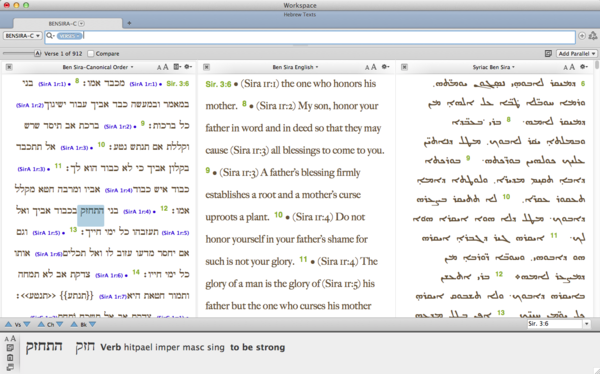Go to previous book with the Bk up arrow
The width and height of the screenshot is (600, 374).
74,324
